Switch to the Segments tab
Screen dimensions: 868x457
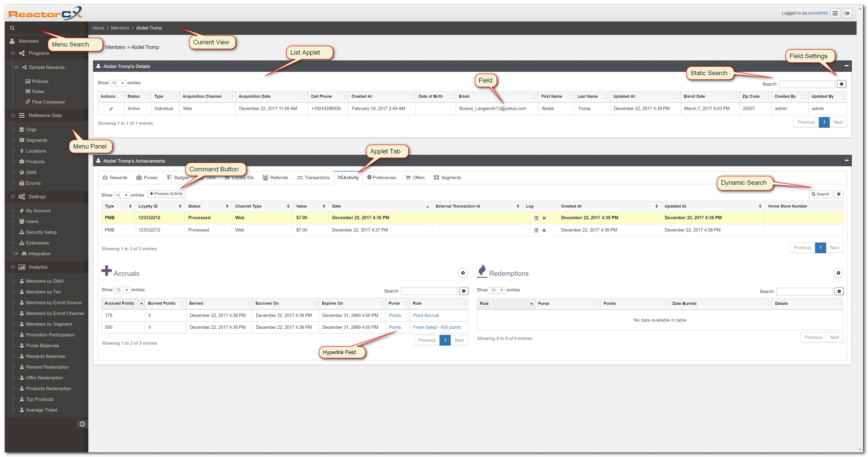pos(447,178)
